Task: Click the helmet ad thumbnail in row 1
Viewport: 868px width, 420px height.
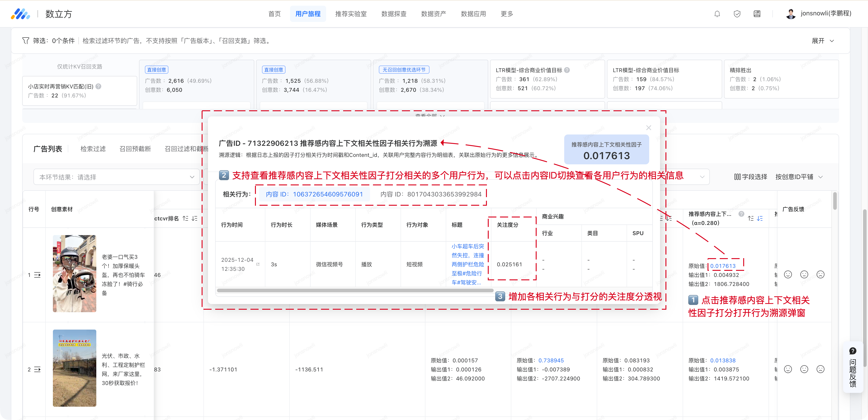Action: [74, 273]
